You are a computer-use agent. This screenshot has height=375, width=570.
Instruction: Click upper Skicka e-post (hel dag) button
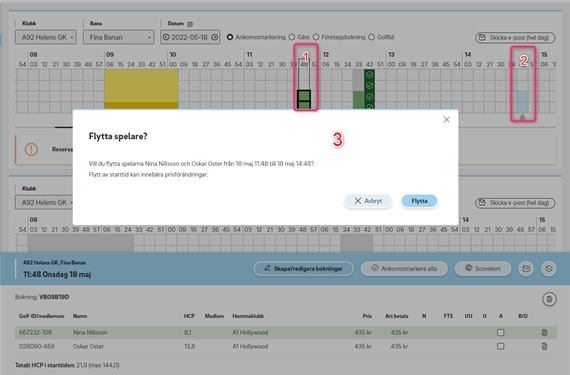click(x=515, y=37)
